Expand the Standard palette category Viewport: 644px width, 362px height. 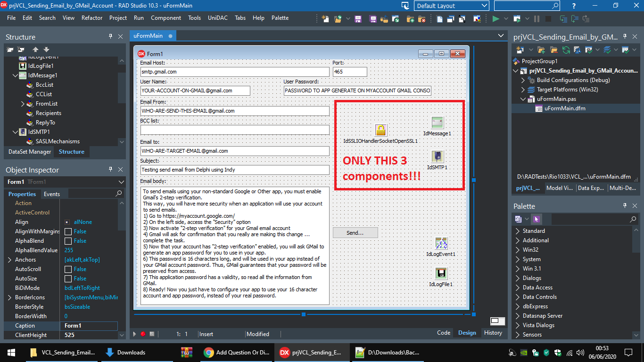tap(518, 231)
